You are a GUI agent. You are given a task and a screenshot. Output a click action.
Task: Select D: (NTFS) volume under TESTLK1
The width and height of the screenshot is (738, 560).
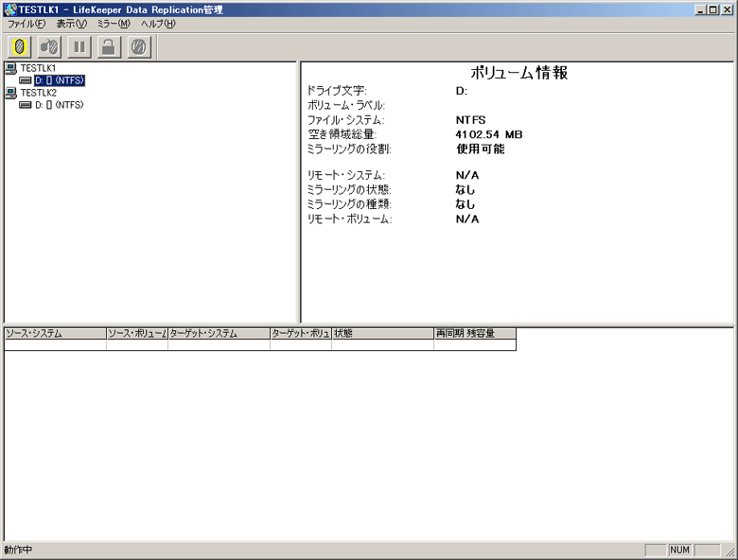60,80
